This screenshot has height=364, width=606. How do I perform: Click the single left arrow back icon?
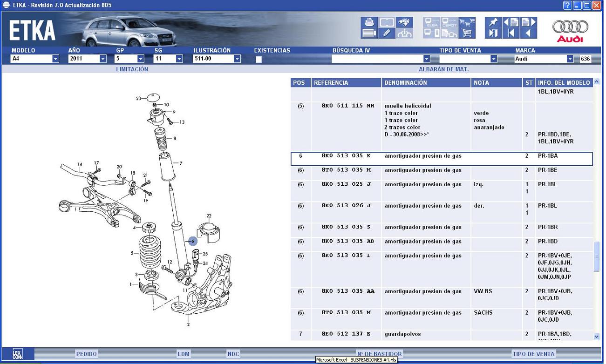coord(529,34)
